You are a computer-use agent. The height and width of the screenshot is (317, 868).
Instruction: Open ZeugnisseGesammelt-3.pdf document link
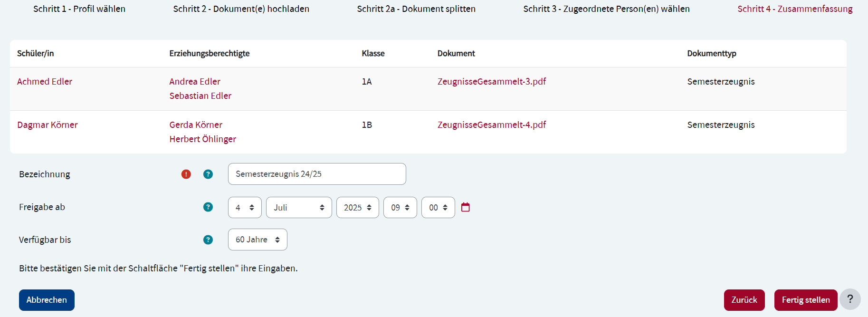point(491,82)
